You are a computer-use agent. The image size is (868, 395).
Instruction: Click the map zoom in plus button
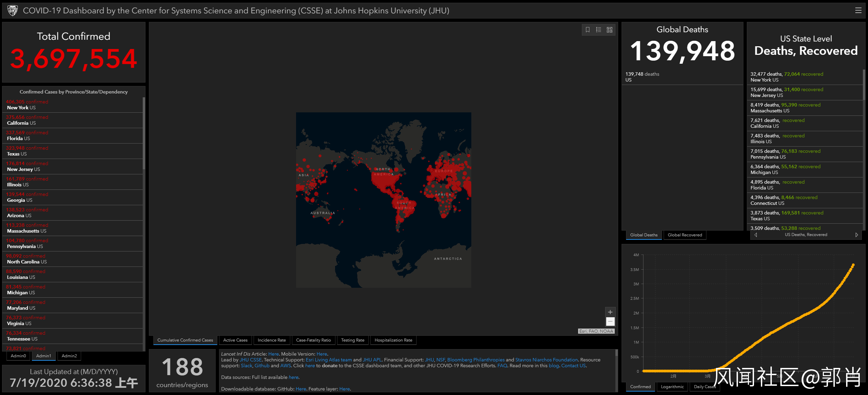(610, 312)
